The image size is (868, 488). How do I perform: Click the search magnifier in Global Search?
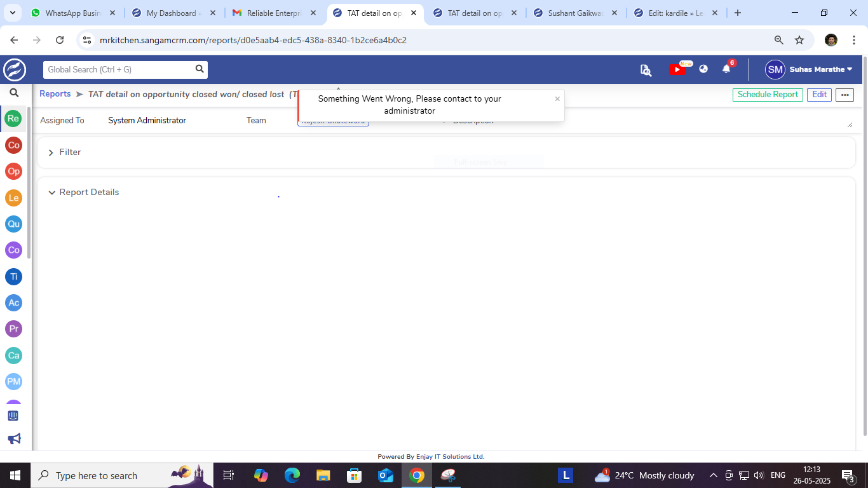click(200, 69)
